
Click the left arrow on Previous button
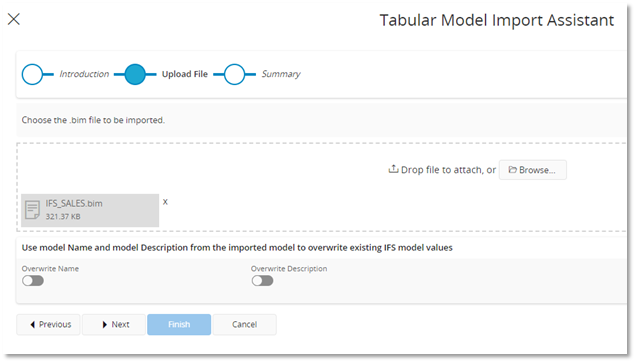32,324
